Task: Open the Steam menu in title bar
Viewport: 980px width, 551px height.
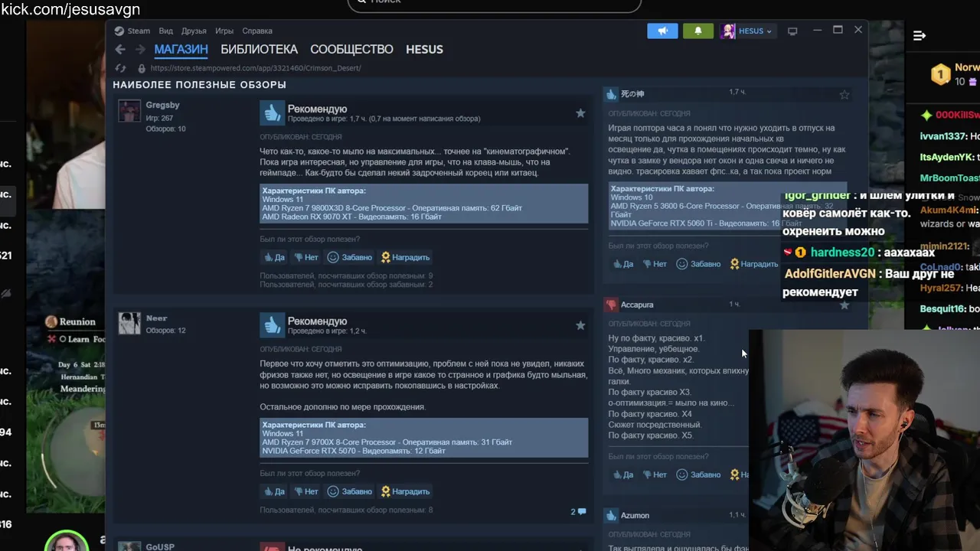Action: (x=132, y=31)
